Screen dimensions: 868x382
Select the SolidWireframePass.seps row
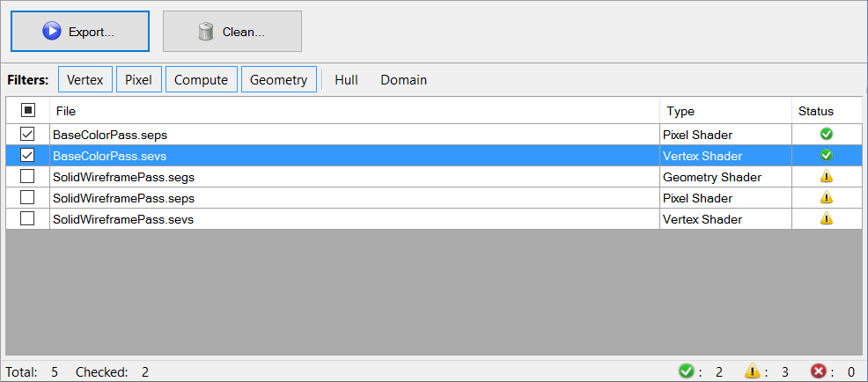433,198
